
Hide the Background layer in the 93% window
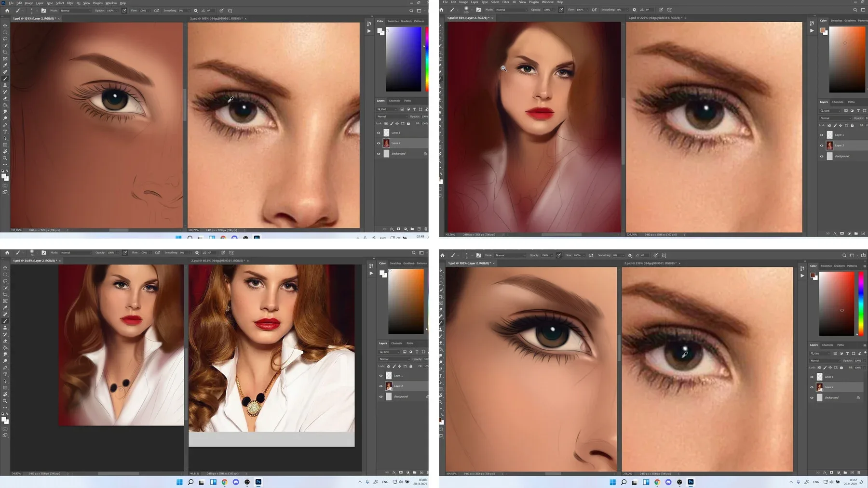(822, 156)
